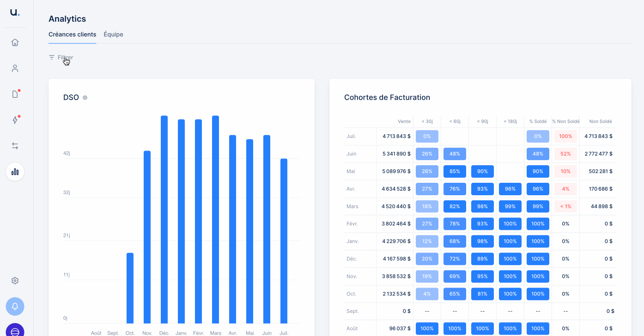Click 2 772 477 $ unpaid amount
The height and width of the screenshot is (336, 644).
coord(598,154)
